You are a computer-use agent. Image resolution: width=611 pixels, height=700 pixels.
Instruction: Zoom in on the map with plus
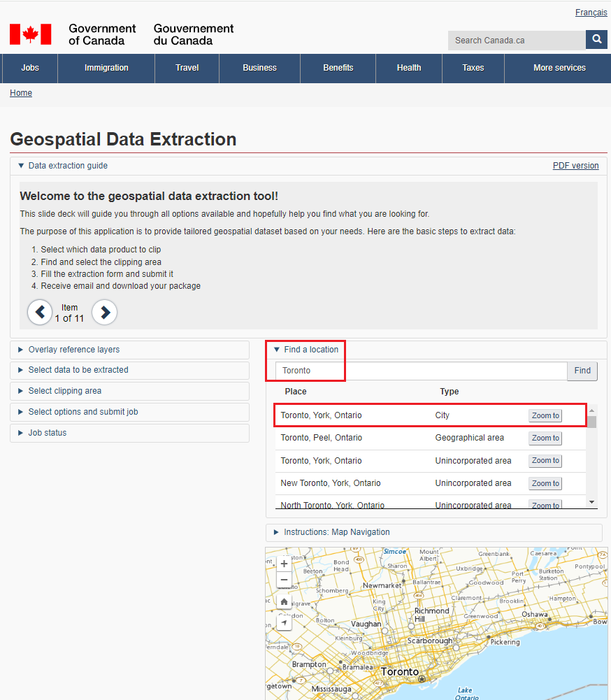(x=285, y=564)
